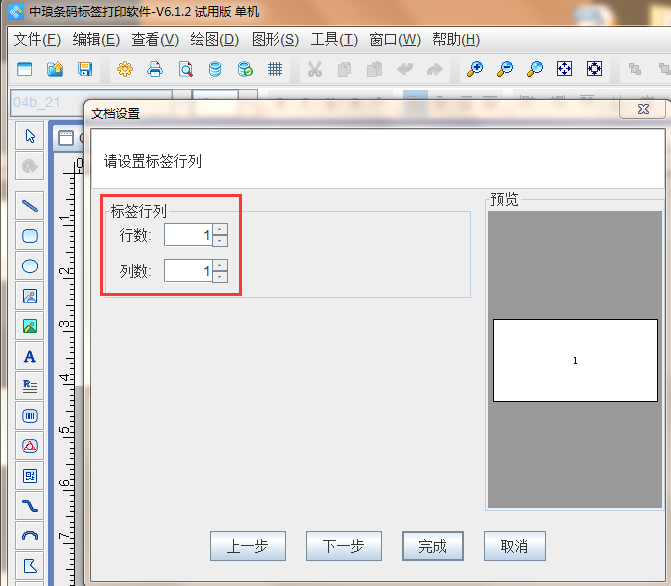The width and height of the screenshot is (671, 586).
Task: Open the 文件(F) menu
Action: click(x=37, y=39)
